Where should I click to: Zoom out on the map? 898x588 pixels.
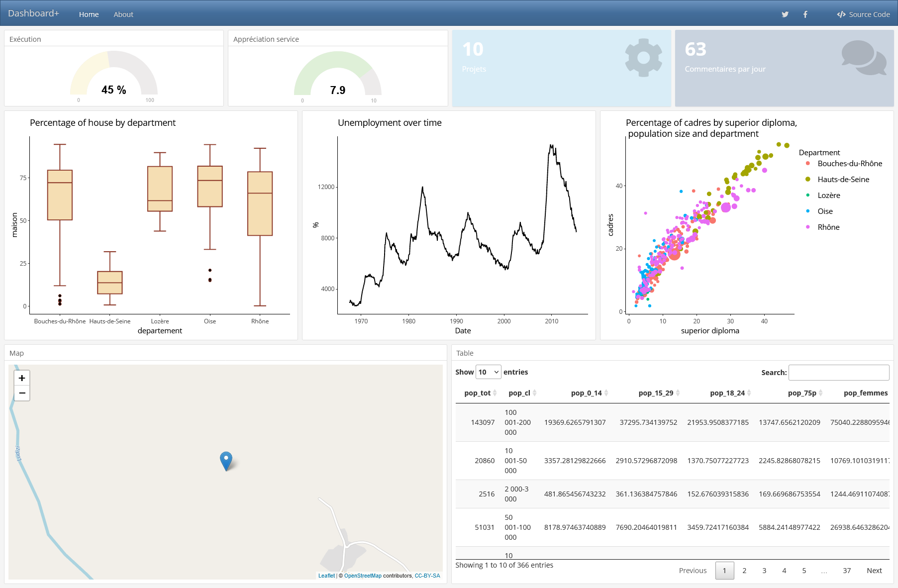(22, 393)
